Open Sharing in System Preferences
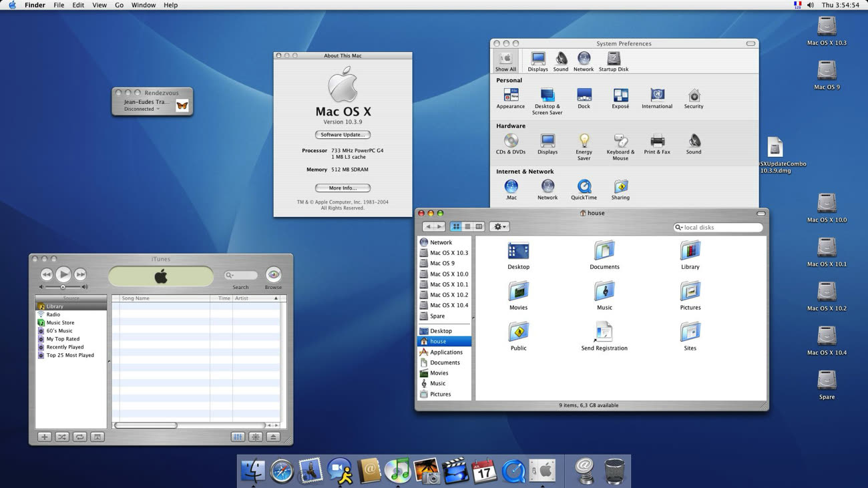868x488 pixels. (x=620, y=187)
